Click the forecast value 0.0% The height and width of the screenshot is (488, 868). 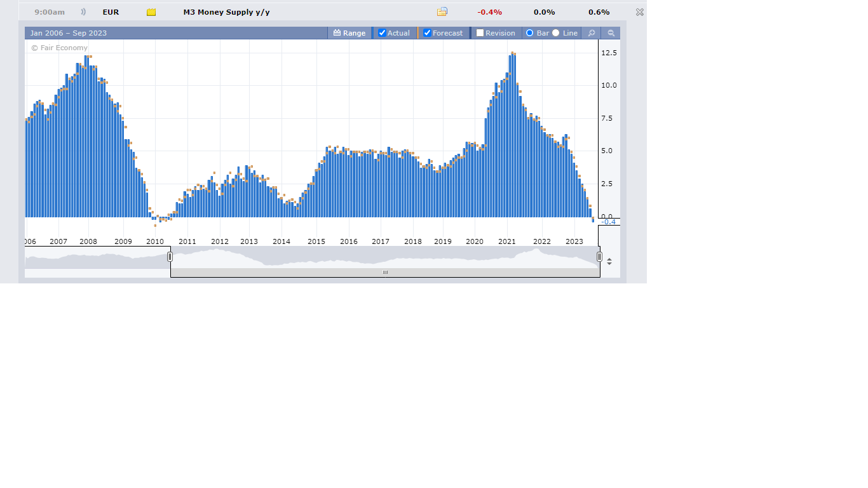point(544,12)
